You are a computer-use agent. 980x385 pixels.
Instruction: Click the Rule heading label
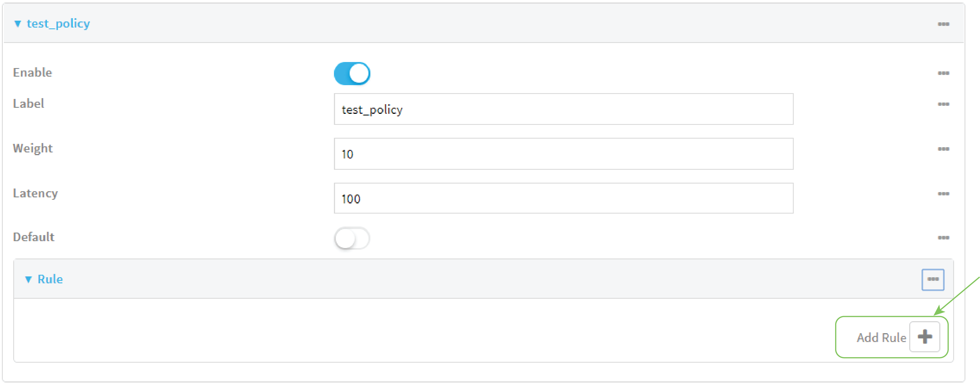point(50,279)
